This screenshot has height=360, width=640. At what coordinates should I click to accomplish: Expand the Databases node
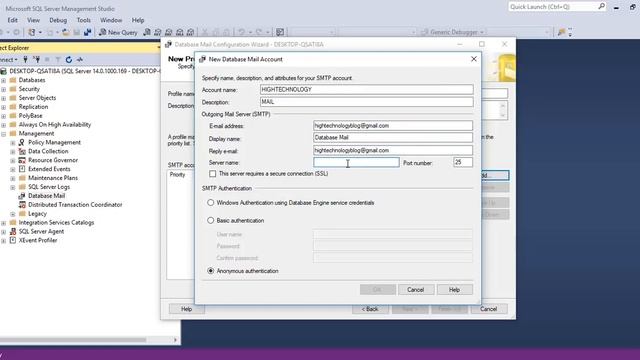pyautogui.click(x=4, y=80)
